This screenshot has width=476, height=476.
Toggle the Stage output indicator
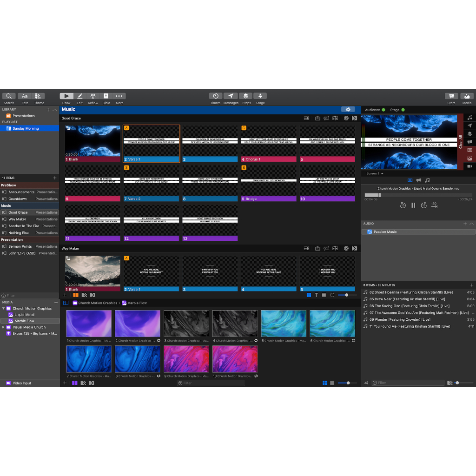tap(403, 110)
